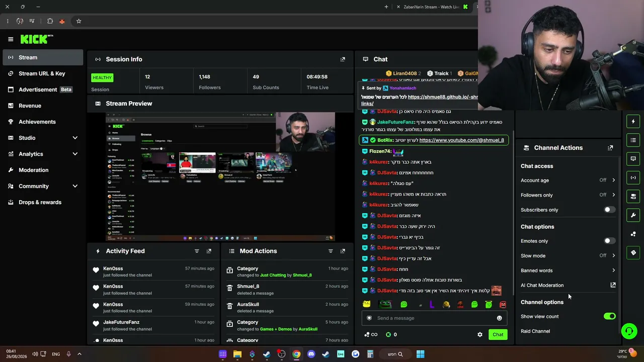The image size is (644, 362).
Task: Pop out the Mod Actions panel
Action: (x=343, y=251)
